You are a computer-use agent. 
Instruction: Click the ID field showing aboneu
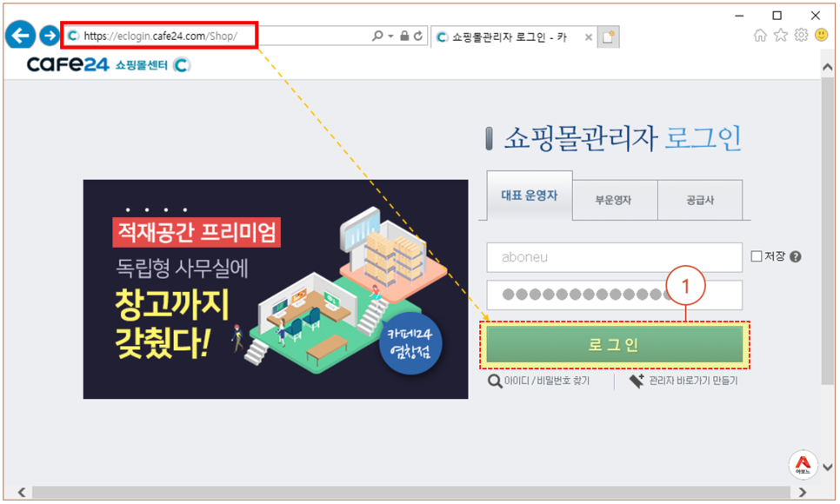pyautogui.click(x=615, y=257)
